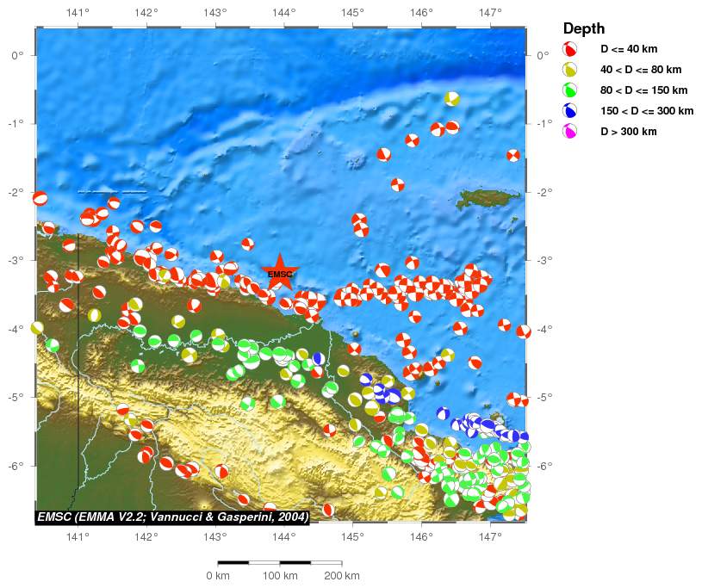Select the red shallow-depth legend beachball icon

click(569, 49)
